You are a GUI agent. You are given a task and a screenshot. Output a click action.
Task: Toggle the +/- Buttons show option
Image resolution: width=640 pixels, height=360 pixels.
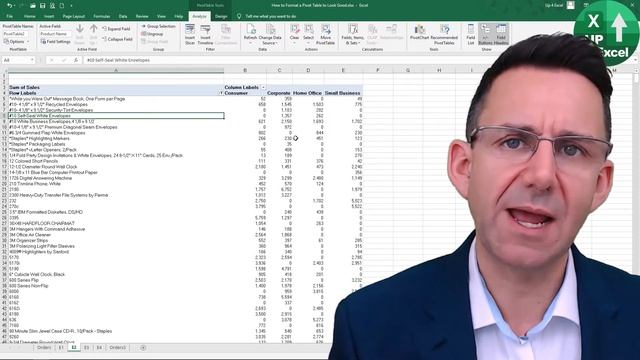[485, 35]
